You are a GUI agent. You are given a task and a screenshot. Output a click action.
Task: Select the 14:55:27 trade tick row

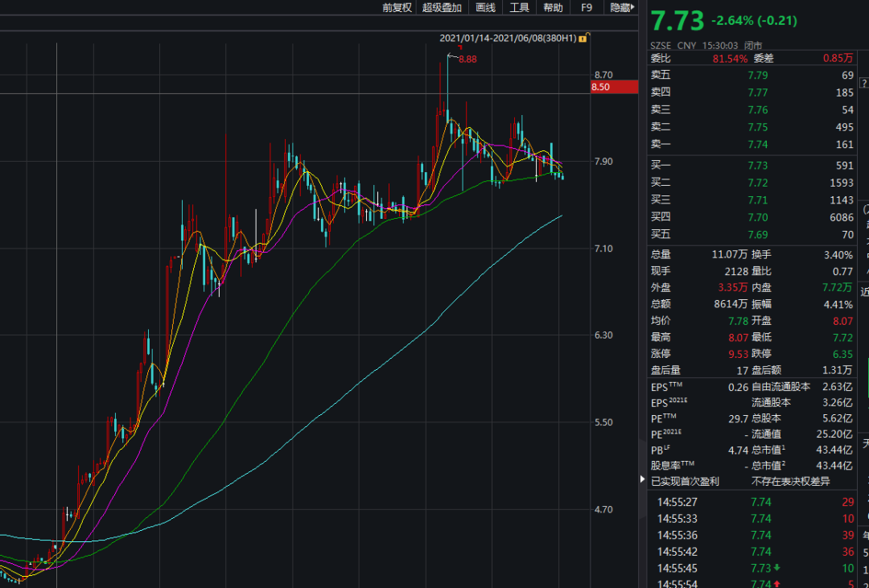coord(752,502)
